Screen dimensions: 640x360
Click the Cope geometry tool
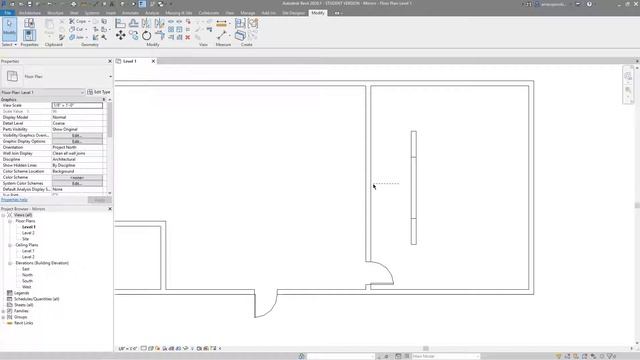(78, 21)
